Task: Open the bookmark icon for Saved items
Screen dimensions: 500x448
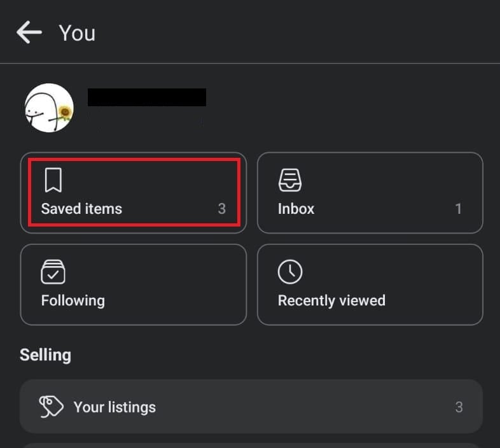Action: tap(53, 180)
